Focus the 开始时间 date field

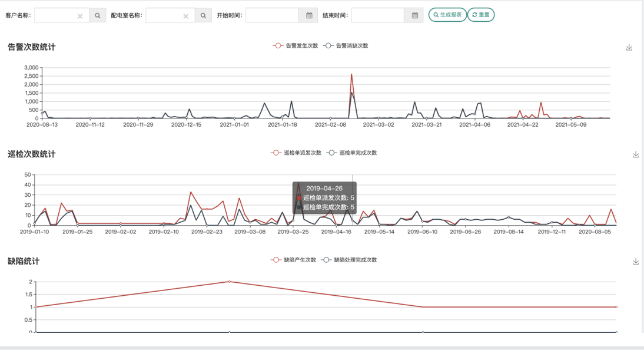coord(272,16)
